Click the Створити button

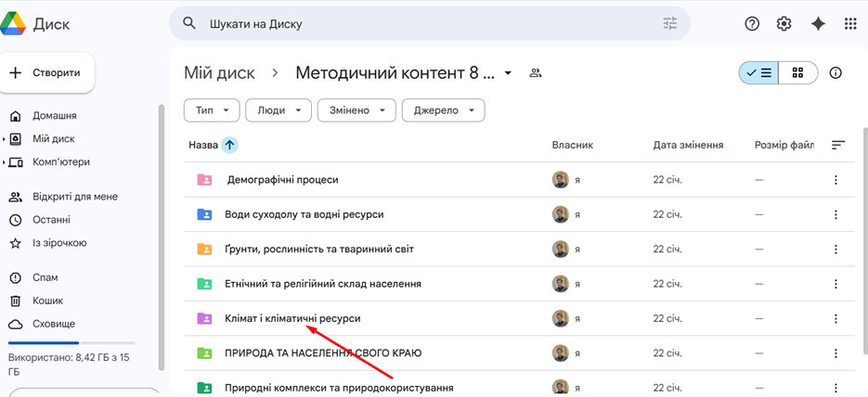[46, 72]
